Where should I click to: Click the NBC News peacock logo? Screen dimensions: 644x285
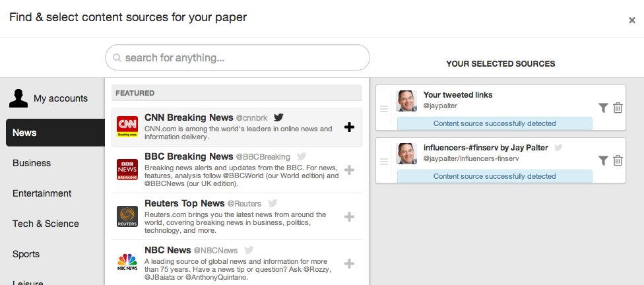pos(127,263)
